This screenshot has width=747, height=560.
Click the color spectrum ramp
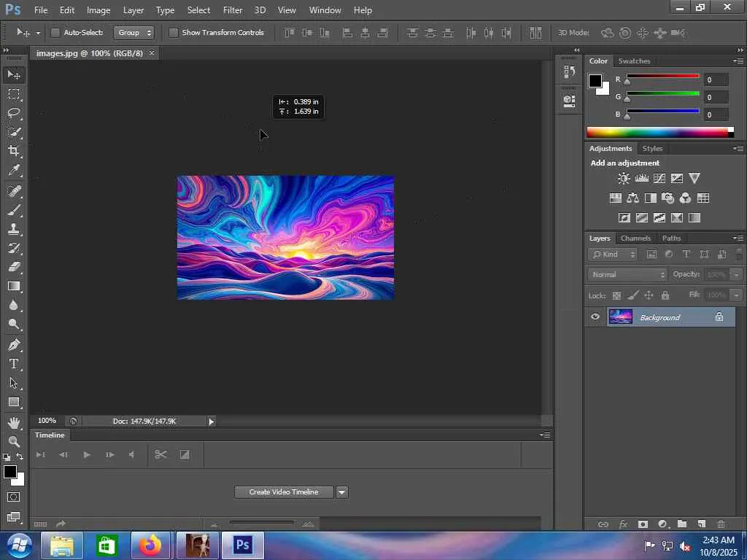[657, 132]
